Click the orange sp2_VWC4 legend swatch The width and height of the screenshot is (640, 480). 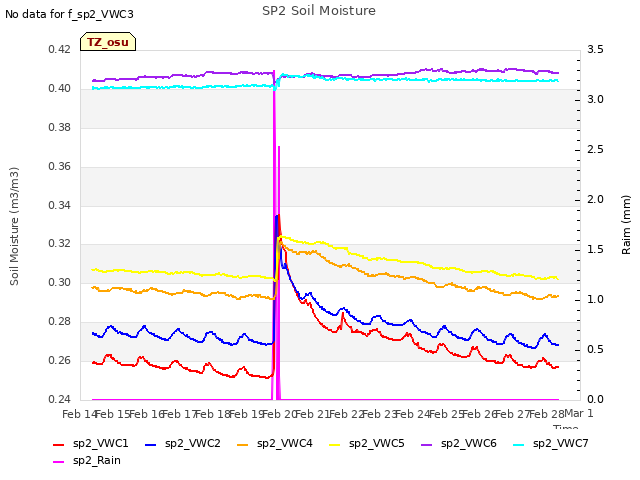click(x=243, y=444)
